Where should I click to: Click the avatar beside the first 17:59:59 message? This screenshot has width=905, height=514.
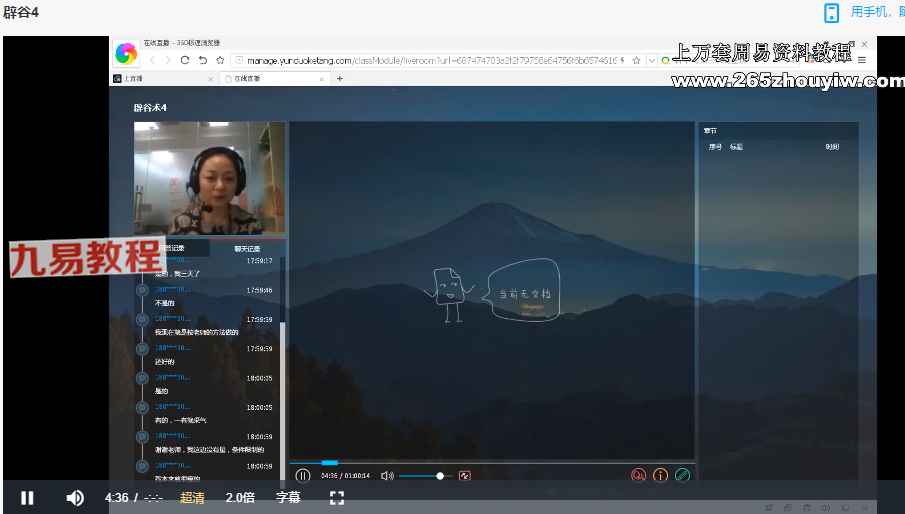pos(142,319)
